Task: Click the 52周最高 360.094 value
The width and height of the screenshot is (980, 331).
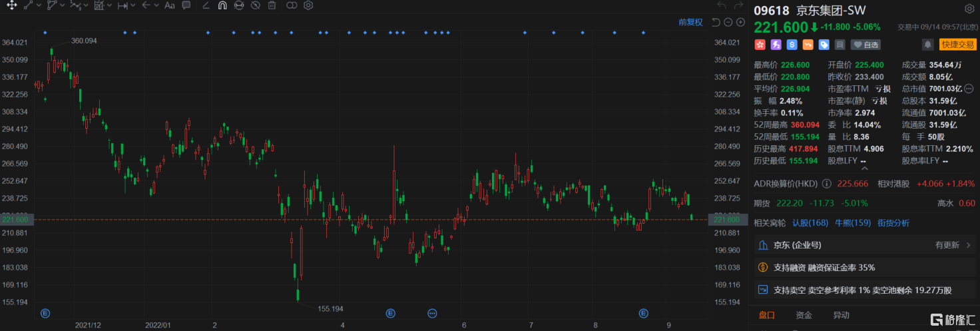Action: pyautogui.click(x=806, y=124)
